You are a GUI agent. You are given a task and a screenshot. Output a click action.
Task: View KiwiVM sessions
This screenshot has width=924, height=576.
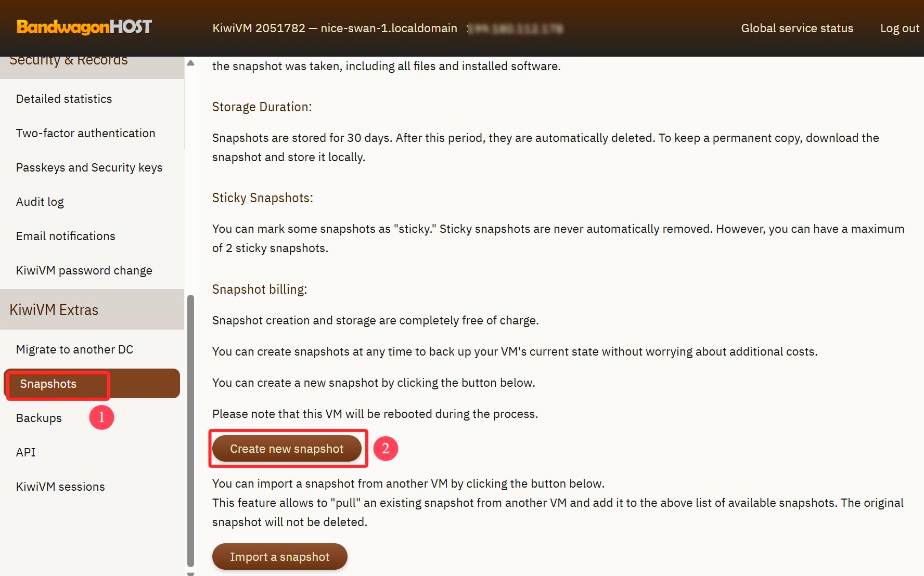click(x=60, y=487)
